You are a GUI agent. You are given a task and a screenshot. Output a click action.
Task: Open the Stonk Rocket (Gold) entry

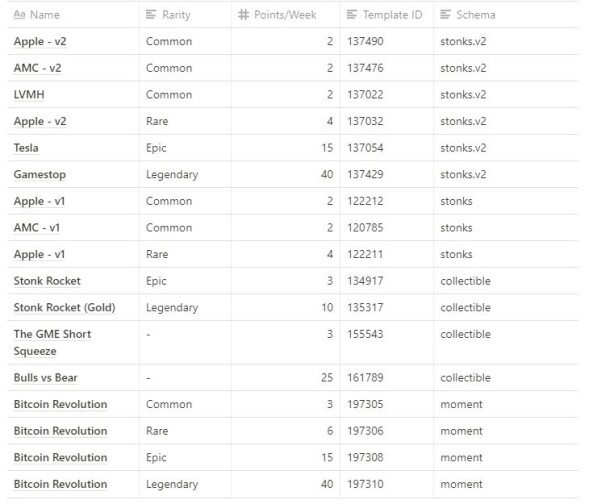pyautogui.click(x=64, y=308)
